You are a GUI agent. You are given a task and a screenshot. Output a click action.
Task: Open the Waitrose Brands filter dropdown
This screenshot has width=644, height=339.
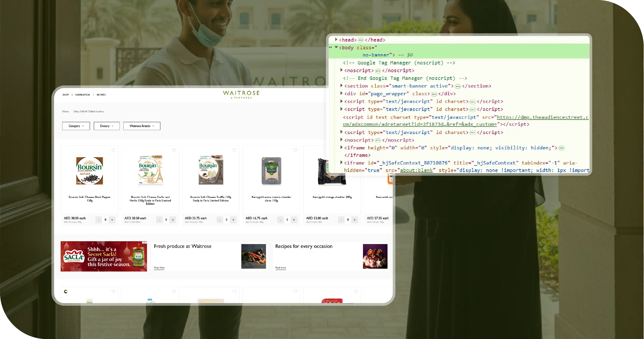(142, 126)
